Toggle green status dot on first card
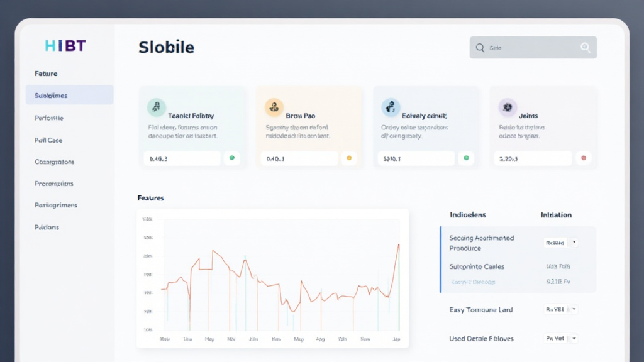644x362 pixels. click(232, 158)
